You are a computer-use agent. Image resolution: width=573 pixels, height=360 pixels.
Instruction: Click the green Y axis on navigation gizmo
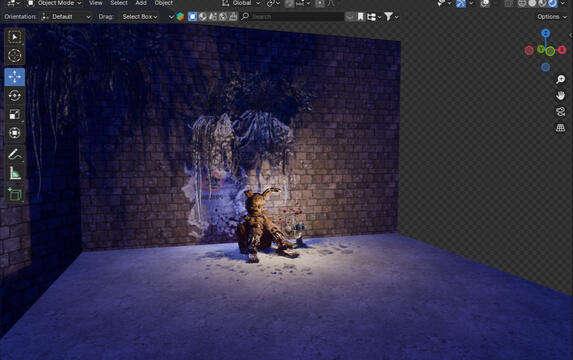tap(540, 49)
